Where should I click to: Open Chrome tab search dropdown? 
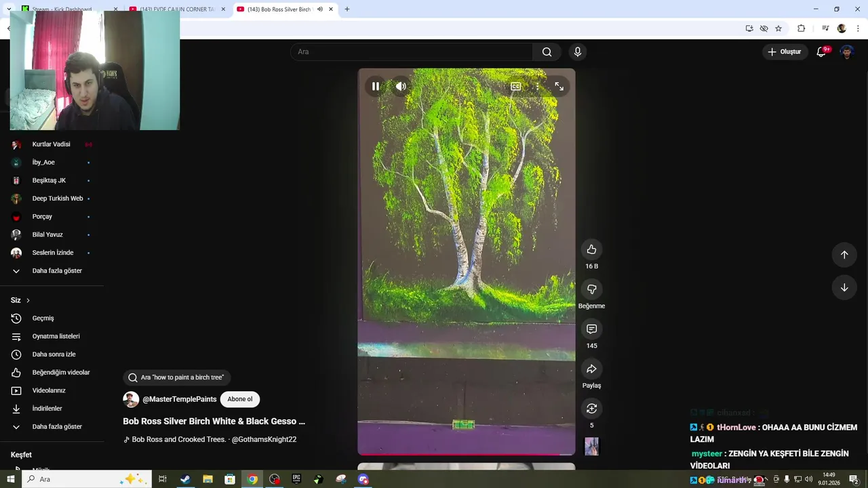(x=8, y=9)
